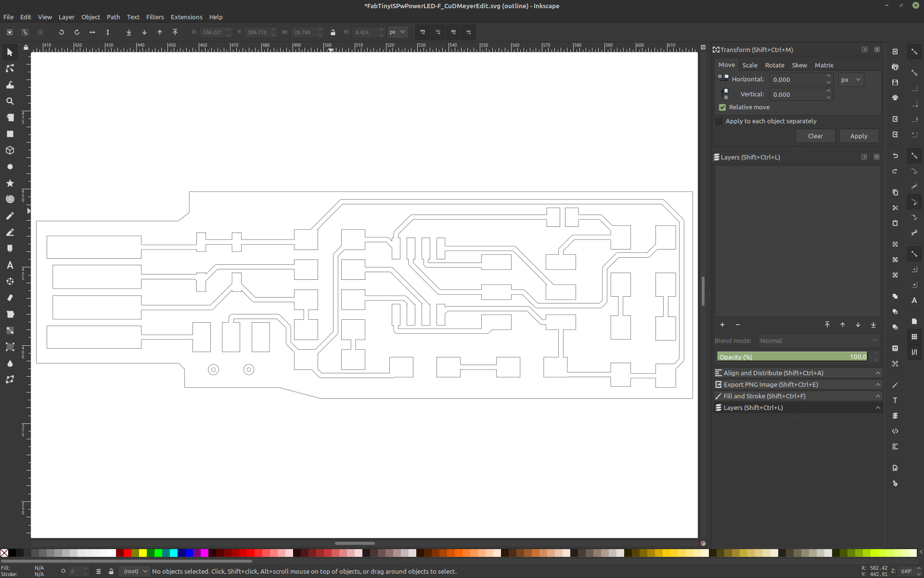924x578 pixels.
Task: Open the Help menu
Action: point(216,17)
